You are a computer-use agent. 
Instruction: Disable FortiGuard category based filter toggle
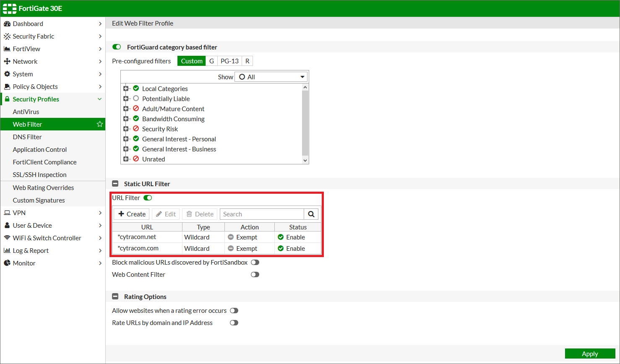[117, 47]
